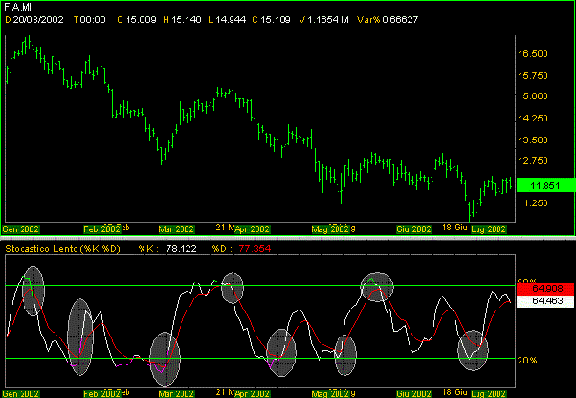This screenshot has width=576, height=398.
Task: Click the Mar 2002 label on price axis
Action: 176,229
